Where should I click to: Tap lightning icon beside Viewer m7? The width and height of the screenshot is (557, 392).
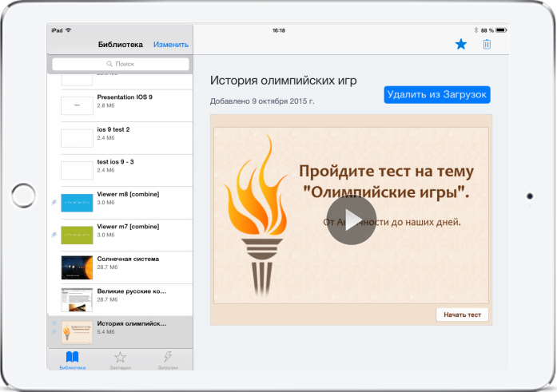tap(54, 235)
